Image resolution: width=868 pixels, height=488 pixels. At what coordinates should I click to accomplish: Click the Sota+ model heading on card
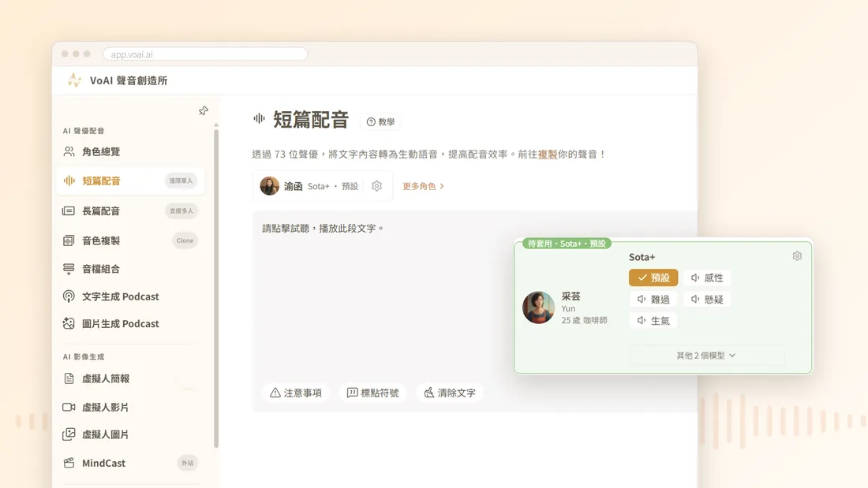click(642, 257)
